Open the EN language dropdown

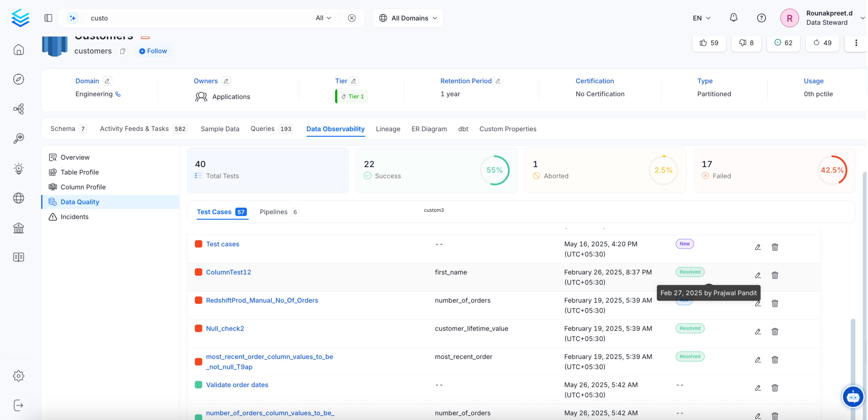[702, 18]
